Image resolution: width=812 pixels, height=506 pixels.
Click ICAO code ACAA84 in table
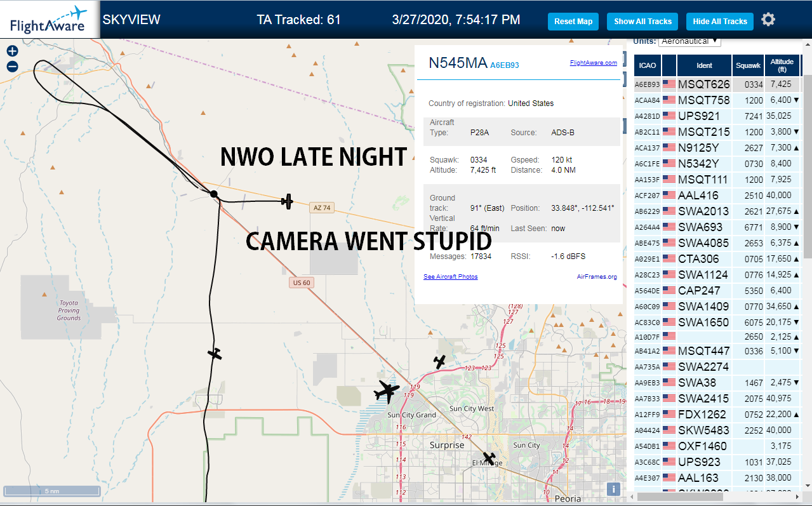point(648,100)
